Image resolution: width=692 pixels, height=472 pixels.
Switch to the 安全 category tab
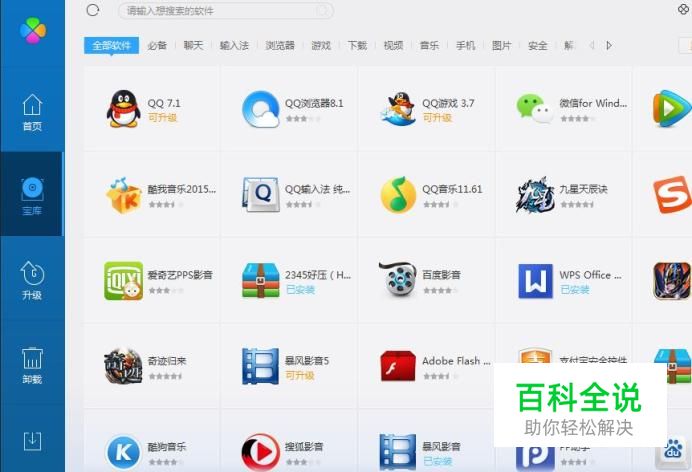coord(538,45)
